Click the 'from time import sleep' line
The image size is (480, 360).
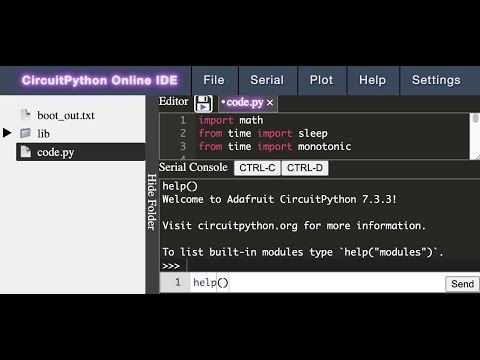pyautogui.click(x=263, y=133)
